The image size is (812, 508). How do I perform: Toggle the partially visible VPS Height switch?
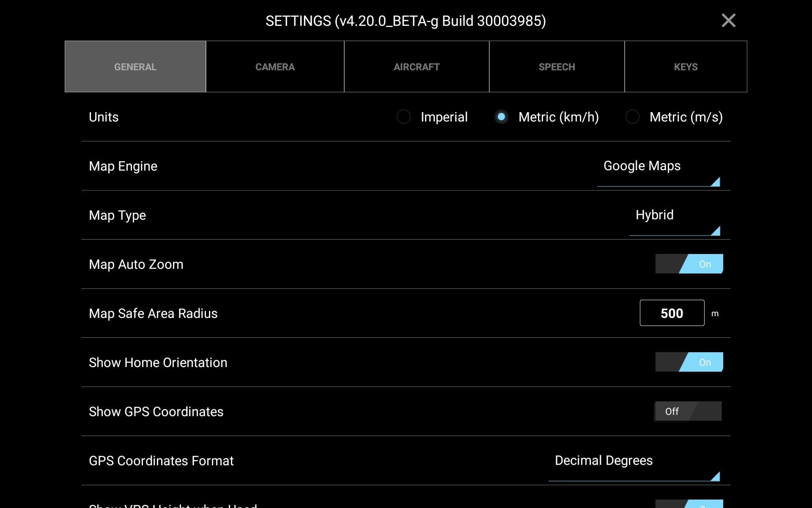click(x=689, y=504)
